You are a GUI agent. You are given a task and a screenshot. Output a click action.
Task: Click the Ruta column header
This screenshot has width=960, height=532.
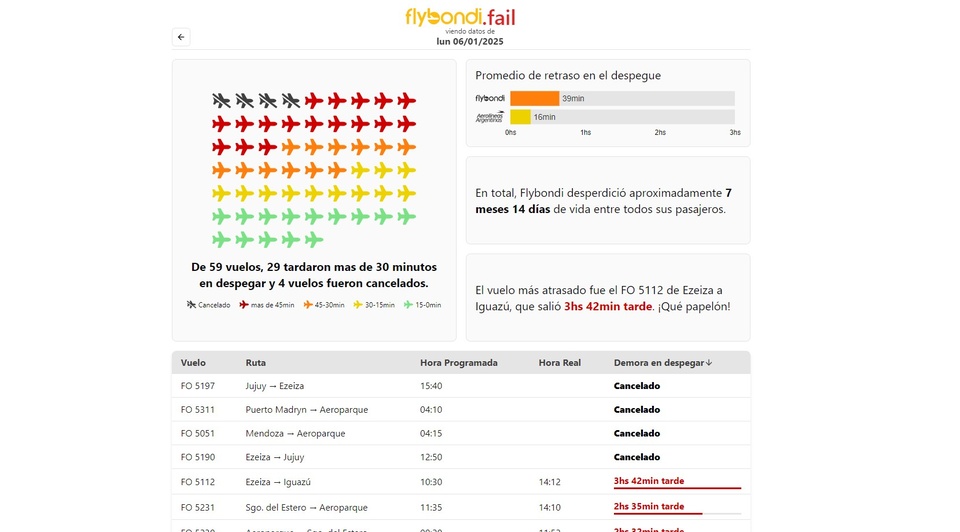255,363
